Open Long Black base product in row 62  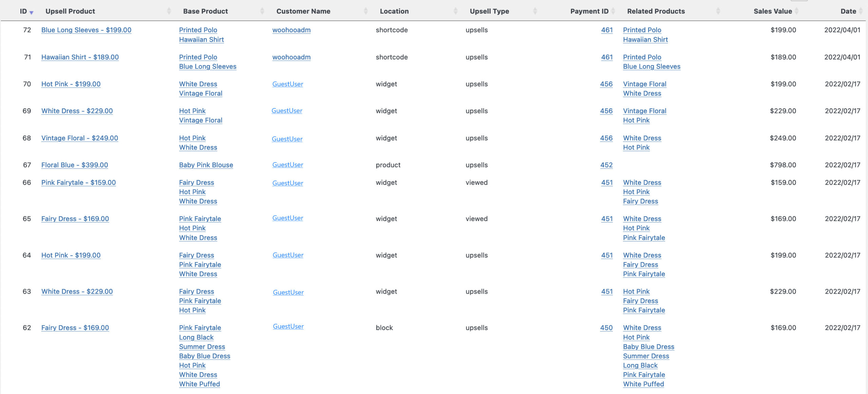tap(196, 337)
